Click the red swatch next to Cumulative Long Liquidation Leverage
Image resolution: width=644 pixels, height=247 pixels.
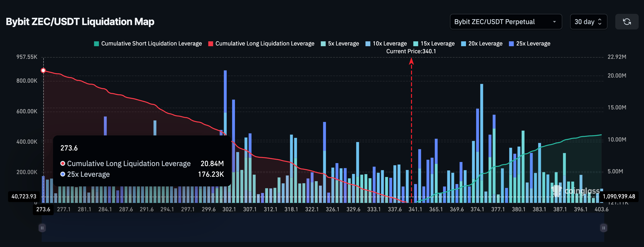(211, 43)
